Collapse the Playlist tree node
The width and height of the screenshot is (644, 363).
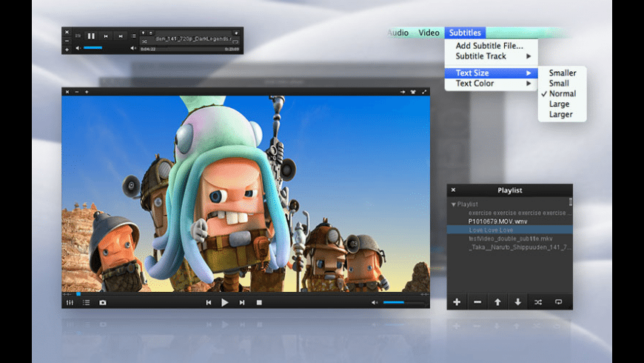tap(454, 204)
